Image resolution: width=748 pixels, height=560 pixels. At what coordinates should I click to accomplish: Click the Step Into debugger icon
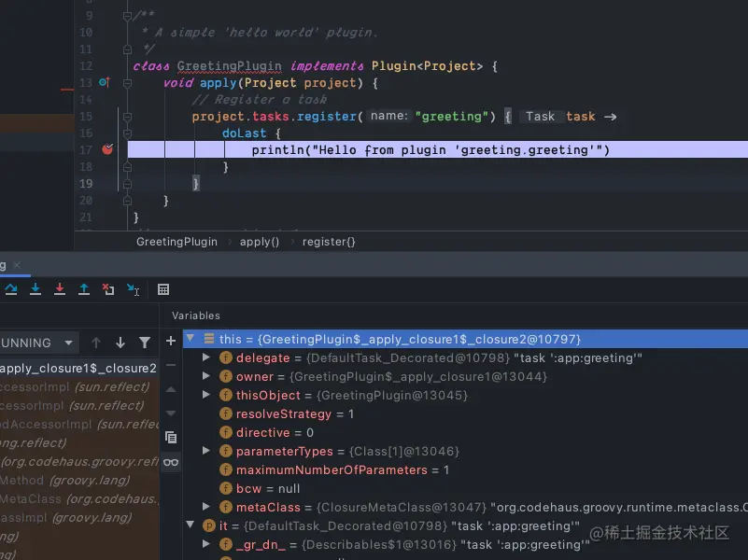point(35,289)
